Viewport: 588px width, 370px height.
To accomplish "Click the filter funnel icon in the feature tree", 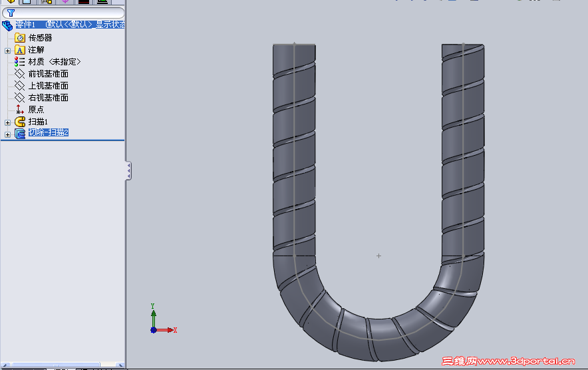I will (x=11, y=13).
